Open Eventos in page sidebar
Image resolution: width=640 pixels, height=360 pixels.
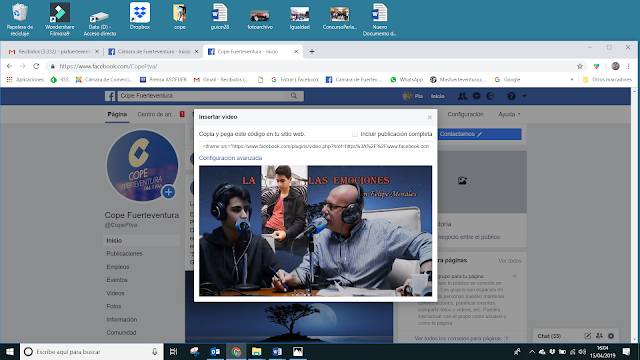pos(117,280)
